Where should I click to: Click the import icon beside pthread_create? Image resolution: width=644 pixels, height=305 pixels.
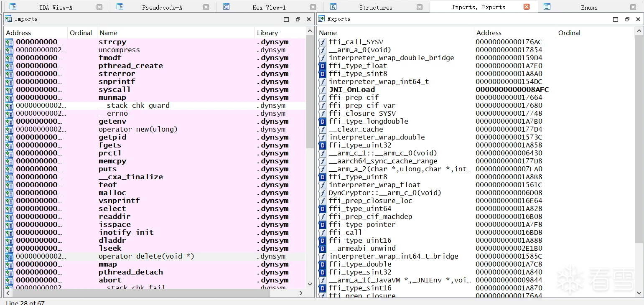tap(9, 66)
